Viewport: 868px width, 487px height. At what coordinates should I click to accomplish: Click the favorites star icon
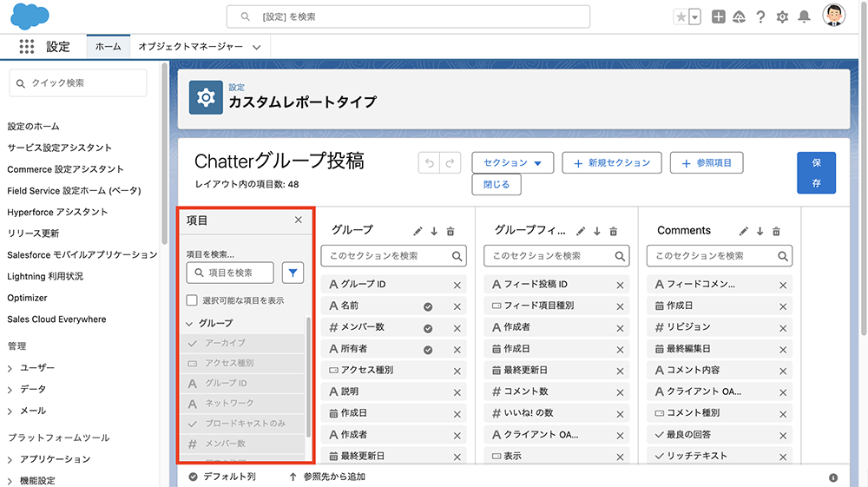click(681, 17)
